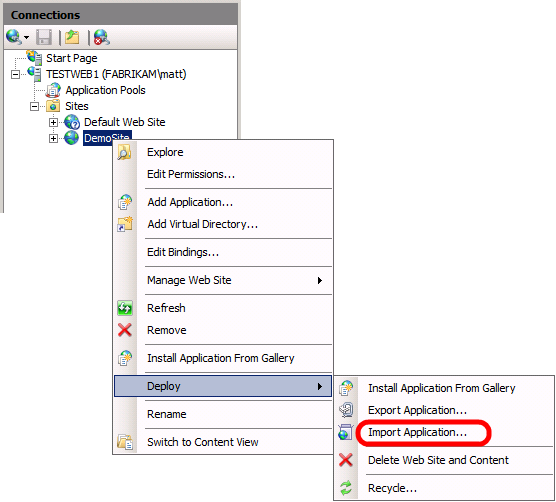Screen dimensions: 556x502
Task: Click the Import Application package icon
Action: tap(346, 432)
